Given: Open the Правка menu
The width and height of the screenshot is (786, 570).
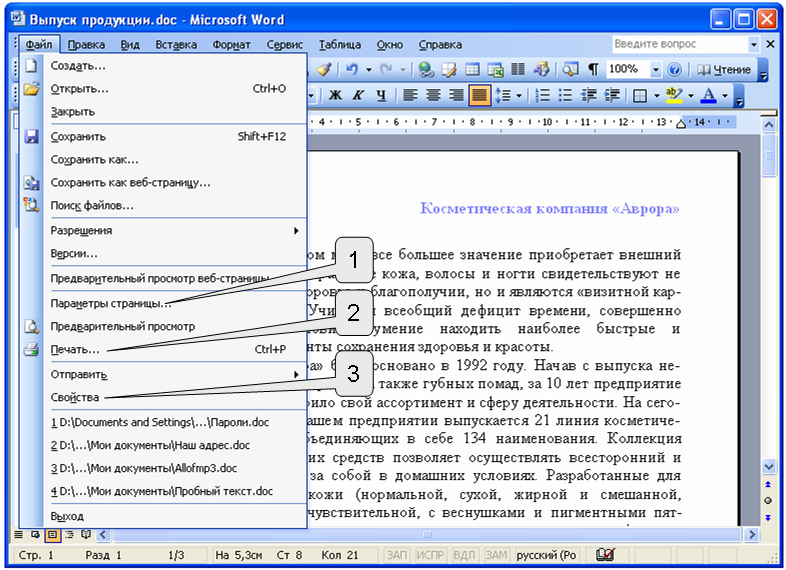Looking at the screenshot, I should click(86, 45).
